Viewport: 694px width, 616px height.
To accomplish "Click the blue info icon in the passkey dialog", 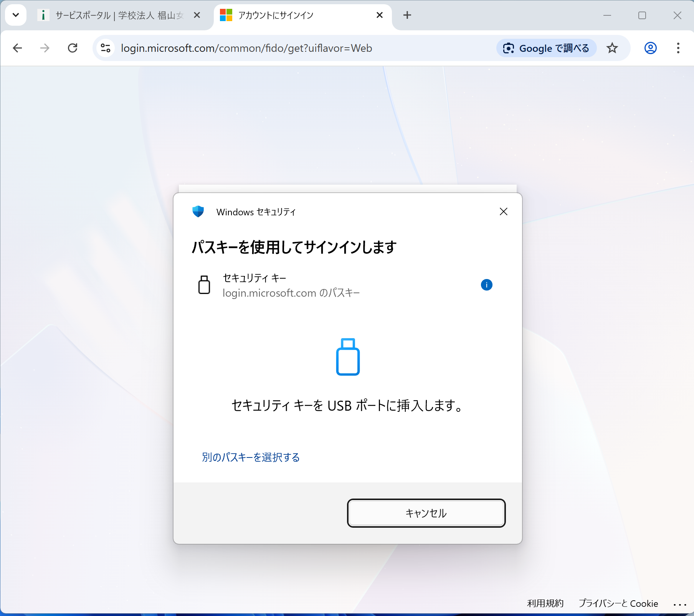I will coord(486,285).
